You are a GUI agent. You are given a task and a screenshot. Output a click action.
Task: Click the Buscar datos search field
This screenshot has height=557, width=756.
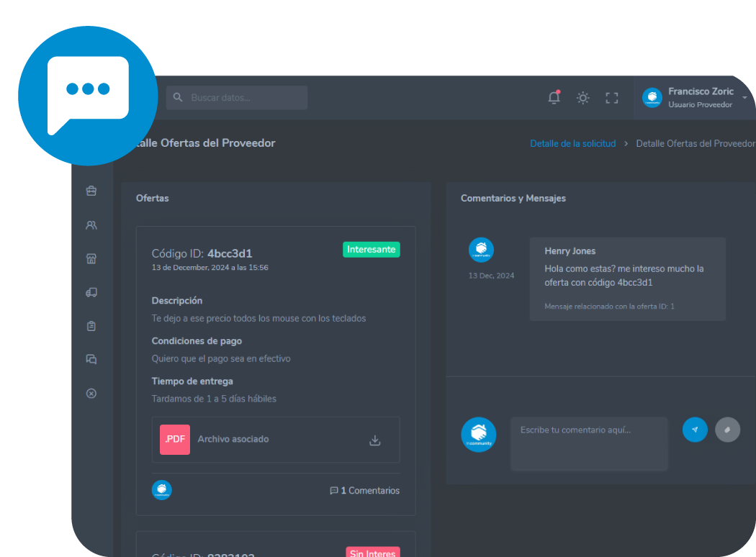point(237,98)
